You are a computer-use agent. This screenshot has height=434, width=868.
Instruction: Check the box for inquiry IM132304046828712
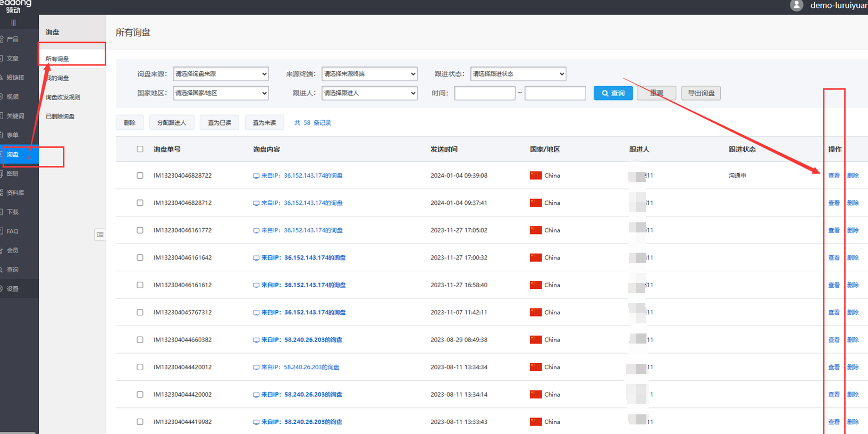[140, 203]
